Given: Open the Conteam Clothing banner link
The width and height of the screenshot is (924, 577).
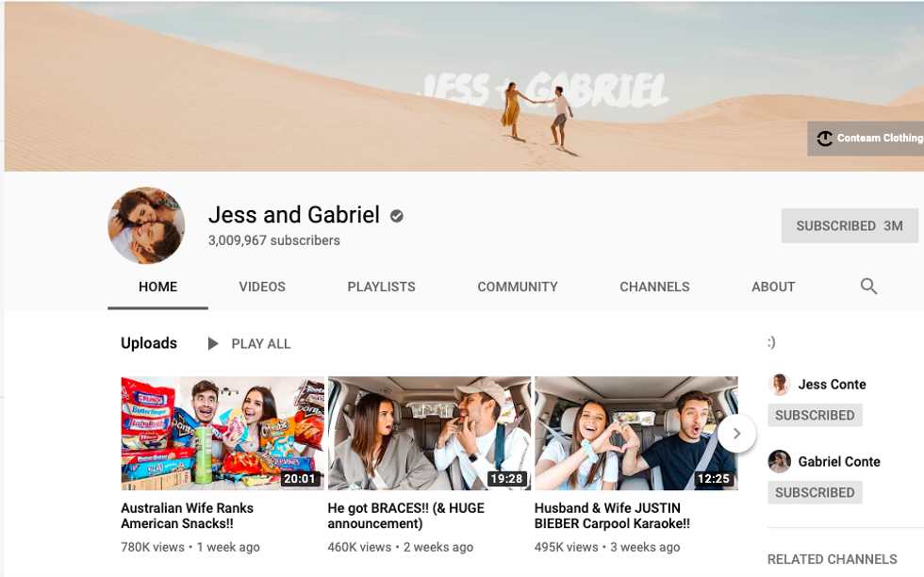Looking at the screenshot, I should tap(879, 139).
